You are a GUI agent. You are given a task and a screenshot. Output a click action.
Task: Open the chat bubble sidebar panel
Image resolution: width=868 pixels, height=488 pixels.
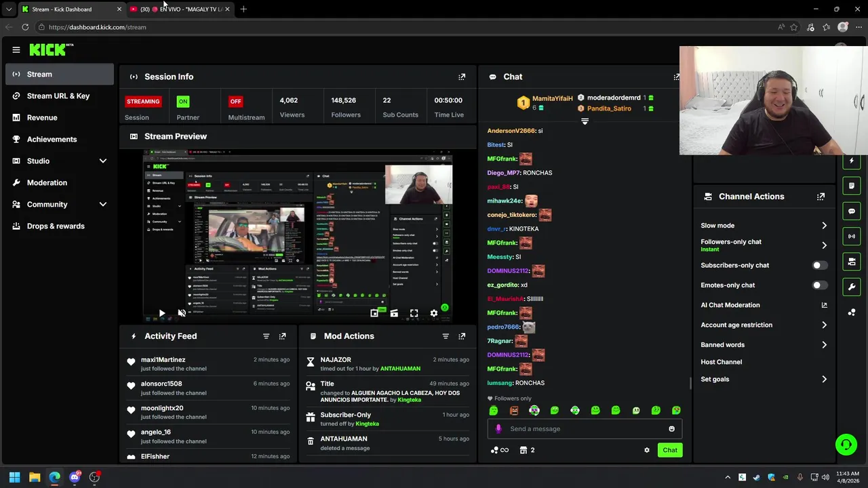tap(852, 211)
